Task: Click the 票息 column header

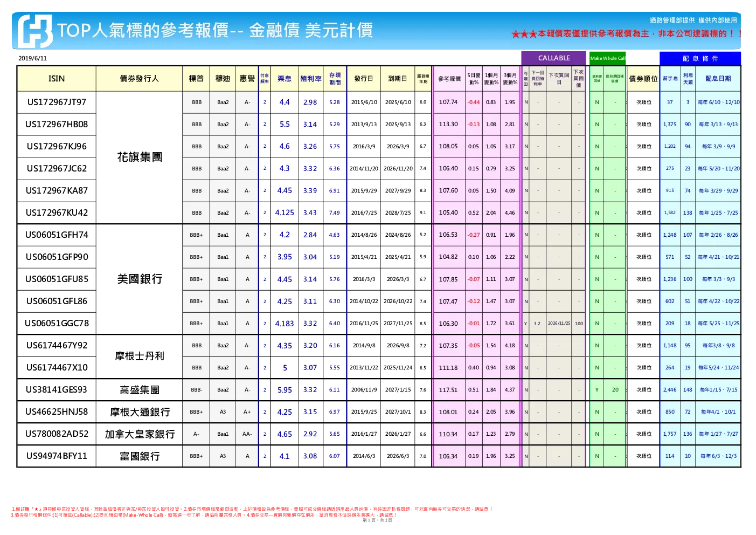Action: coord(285,79)
